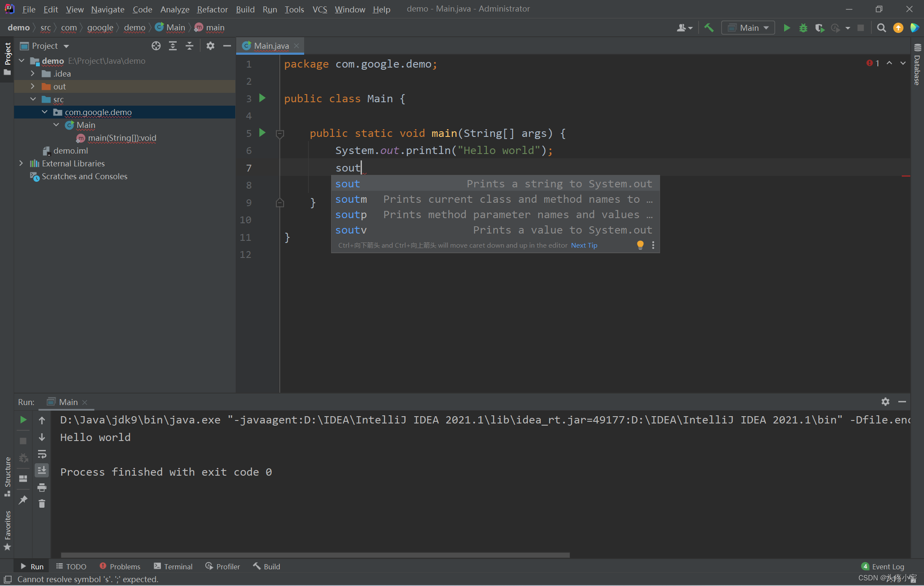924x586 pixels.
Task: Expand the External Libraries tree node
Action: coord(21,163)
